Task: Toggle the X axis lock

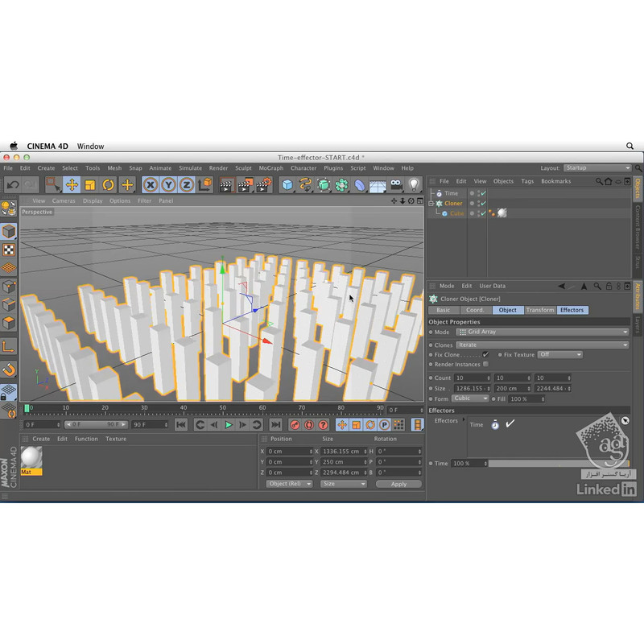Action: click(x=151, y=185)
